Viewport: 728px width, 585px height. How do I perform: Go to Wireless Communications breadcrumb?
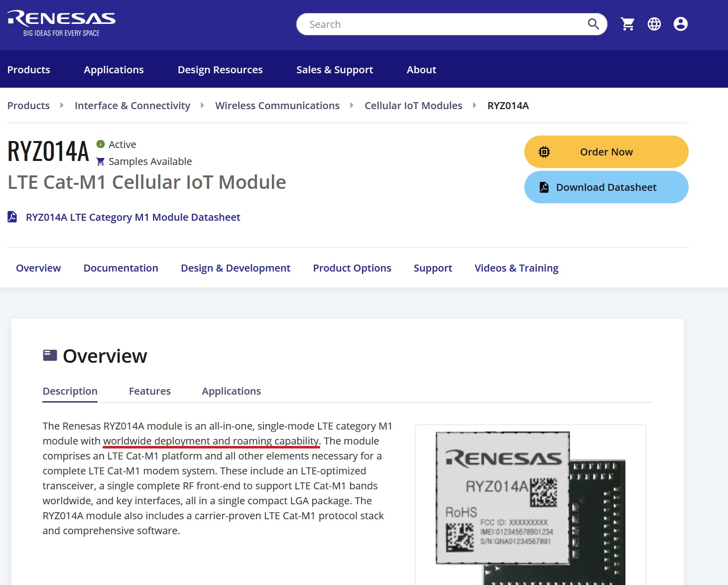tap(277, 106)
